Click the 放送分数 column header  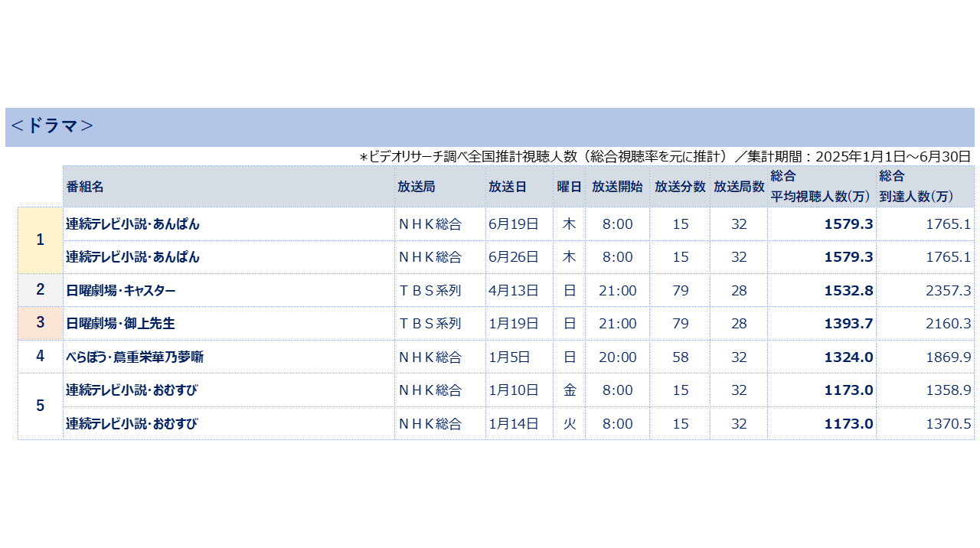(x=680, y=187)
